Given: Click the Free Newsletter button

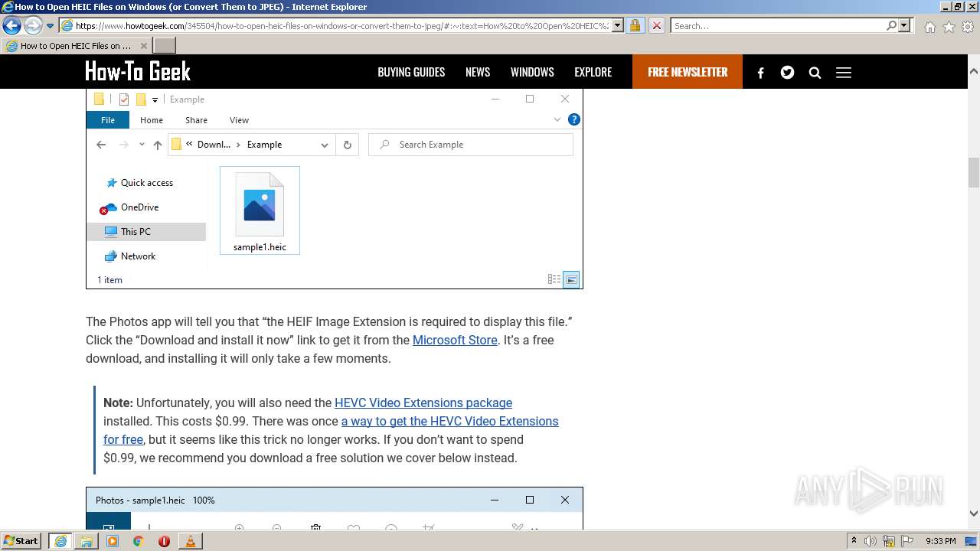Looking at the screenshot, I should 688,72.
